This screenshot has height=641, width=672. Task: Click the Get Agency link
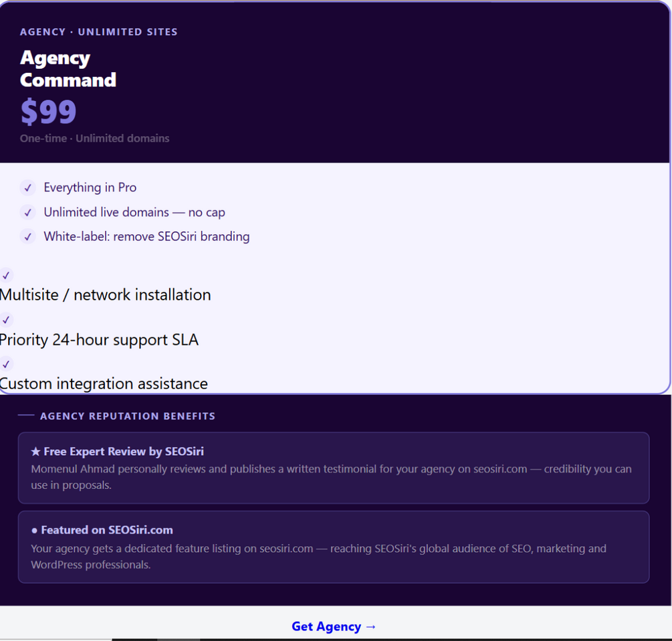334,626
